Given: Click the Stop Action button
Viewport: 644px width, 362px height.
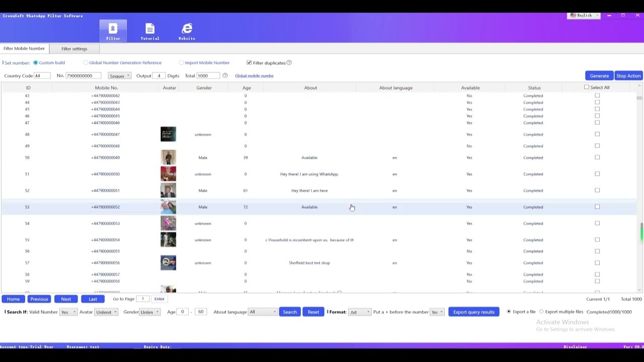Looking at the screenshot, I should 628,76.
